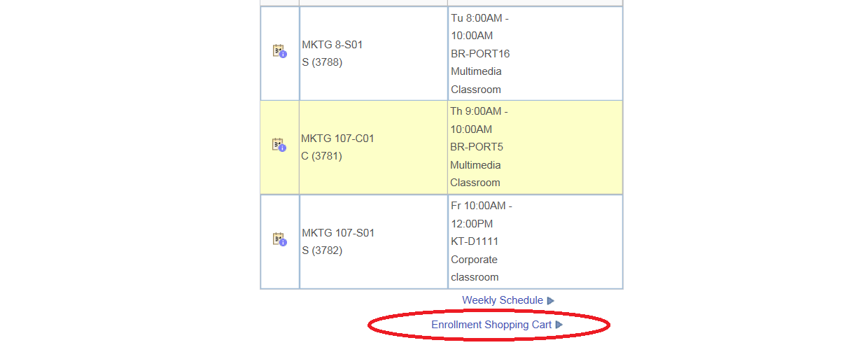This screenshot has width=868, height=359.
Task: Select MKTG 8-S01 class text
Action: (332, 45)
